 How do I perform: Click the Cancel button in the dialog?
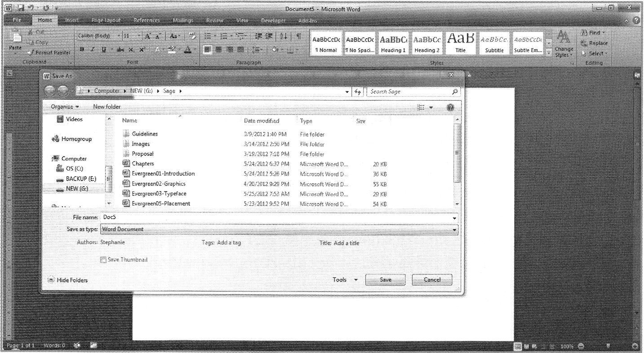(x=432, y=280)
